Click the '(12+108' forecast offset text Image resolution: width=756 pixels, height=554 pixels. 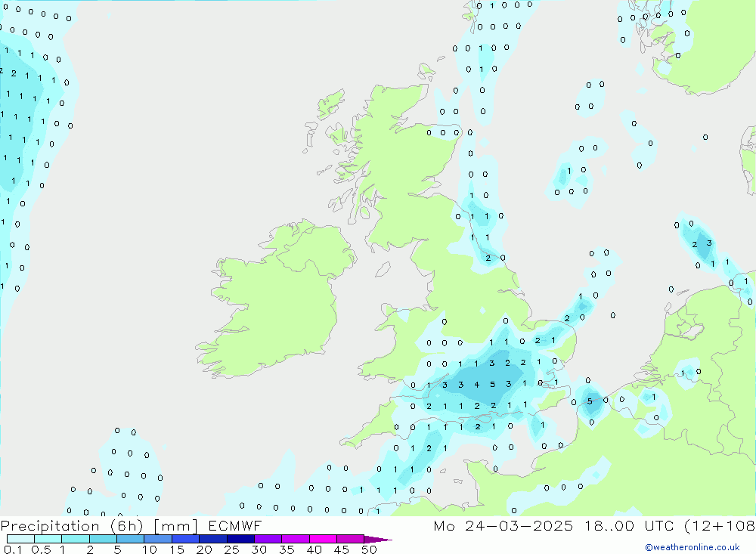click(720, 526)
